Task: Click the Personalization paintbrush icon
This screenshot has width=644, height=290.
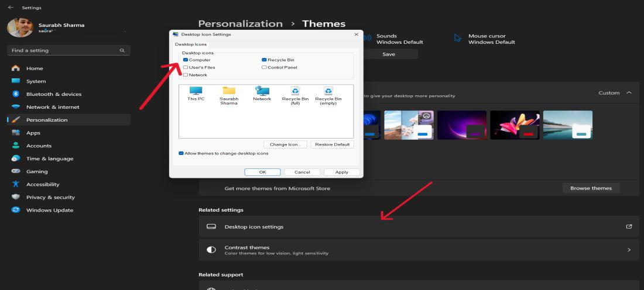Action: 16,120
